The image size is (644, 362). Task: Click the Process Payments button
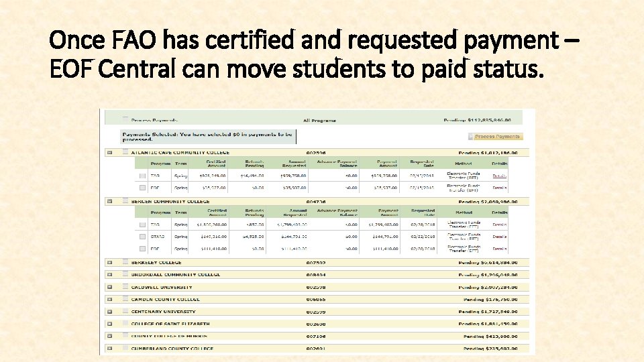click(x=496, y=137)
